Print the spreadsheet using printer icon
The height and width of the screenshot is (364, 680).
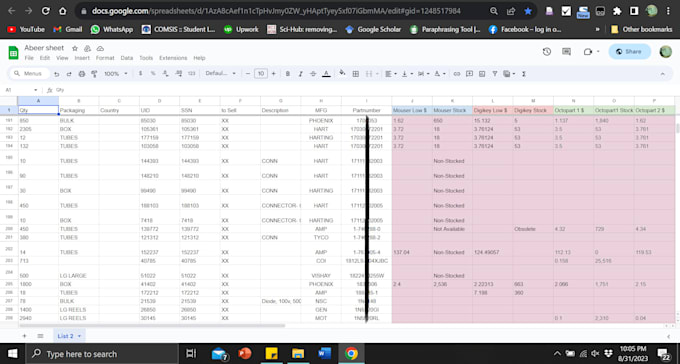click(x=82, y=74)
